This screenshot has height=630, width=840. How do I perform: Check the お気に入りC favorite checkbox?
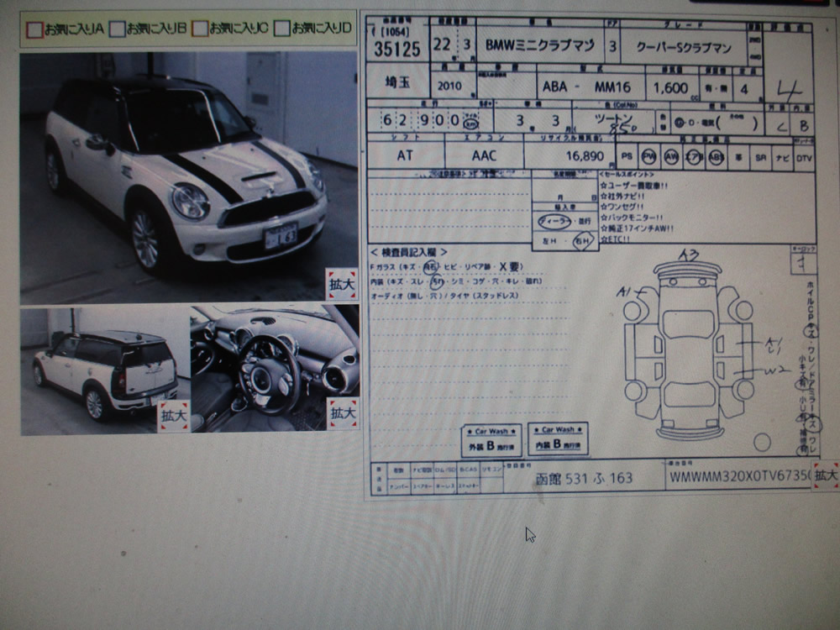(200, 29)
